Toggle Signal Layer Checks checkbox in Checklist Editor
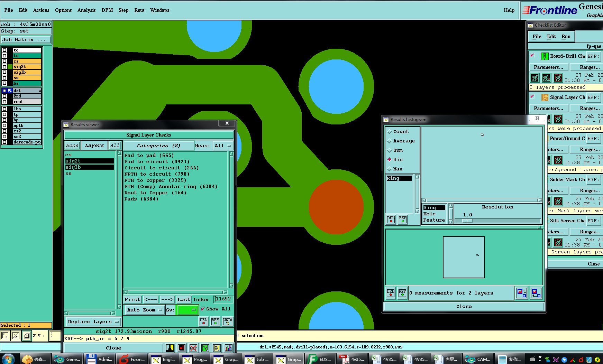Viewport: 603px width, 364px height. point(532,96)
